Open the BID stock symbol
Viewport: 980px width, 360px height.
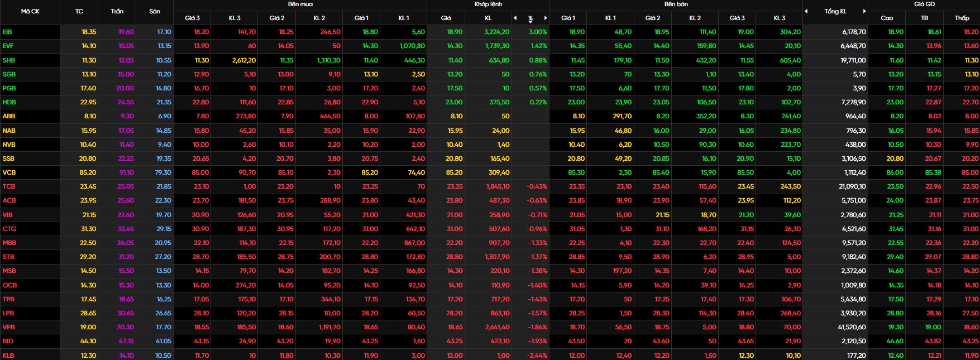point(8,341)
